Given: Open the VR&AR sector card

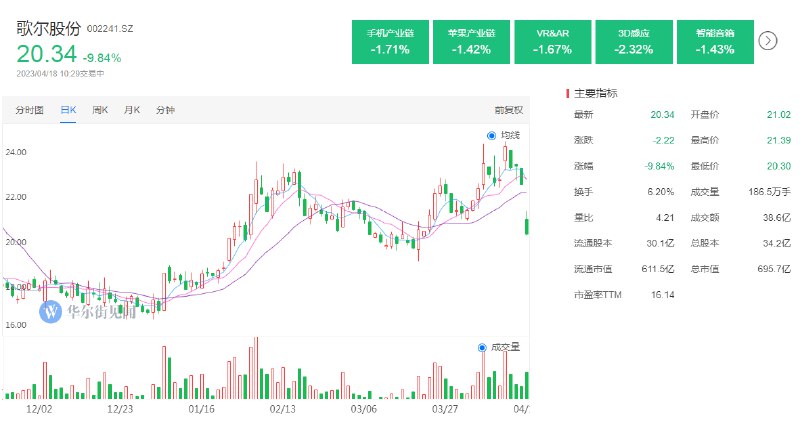Looking at the screenshot, I should 553,42.
